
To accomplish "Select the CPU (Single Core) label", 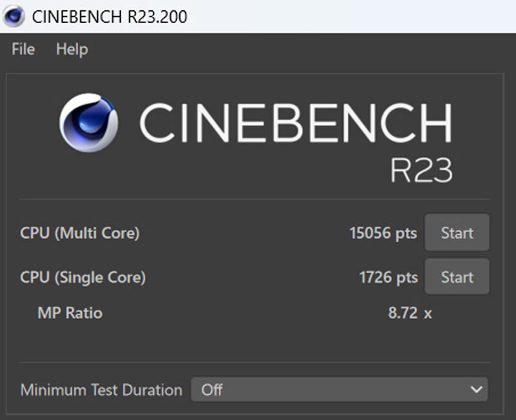I will pyautogui.click(x=83, y=277).
